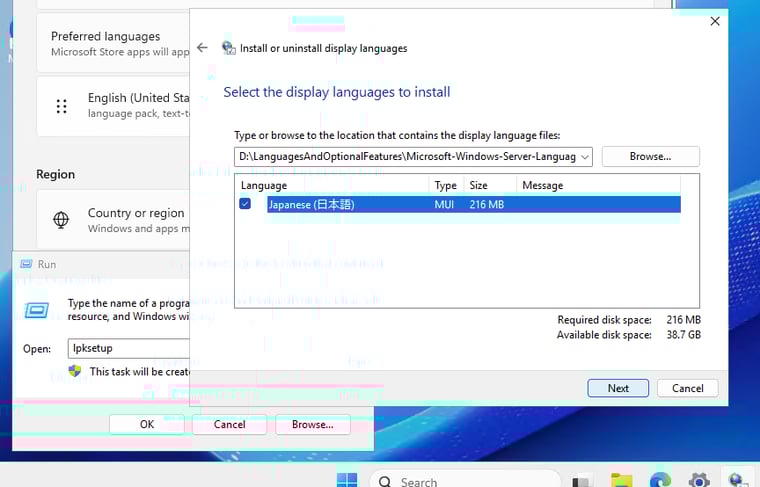Sort by the Type column header

point(446,185)
